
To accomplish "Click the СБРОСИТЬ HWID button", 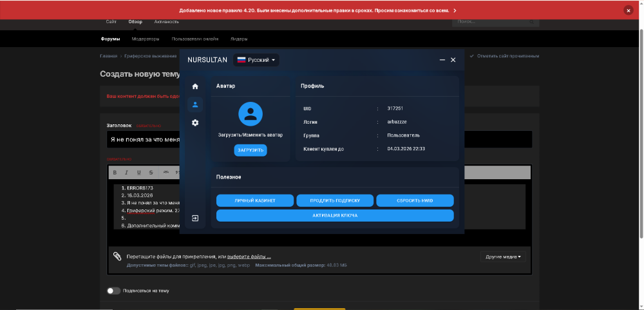I will coord(415,200).
